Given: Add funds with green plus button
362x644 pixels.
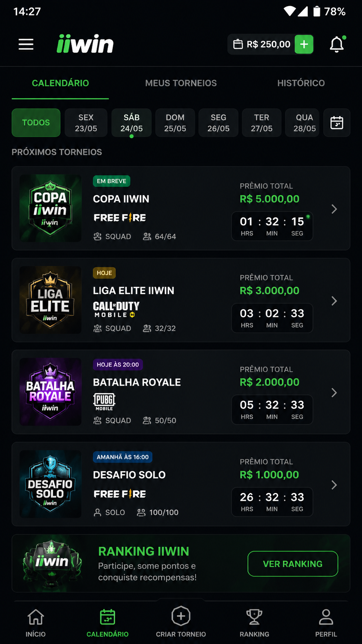Looking at the screenshot, I should tap(304, 44).
